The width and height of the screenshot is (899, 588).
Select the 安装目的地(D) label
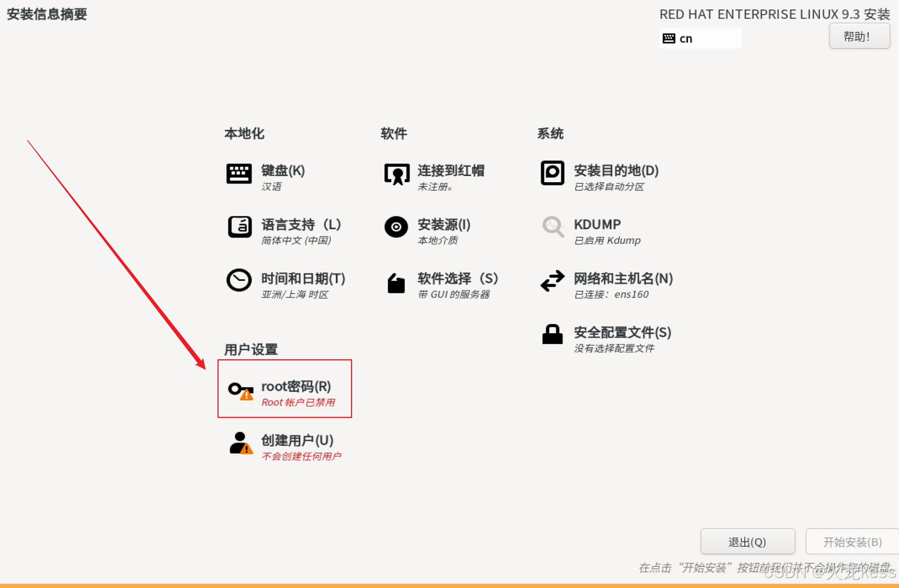click(x=616, y=170)
